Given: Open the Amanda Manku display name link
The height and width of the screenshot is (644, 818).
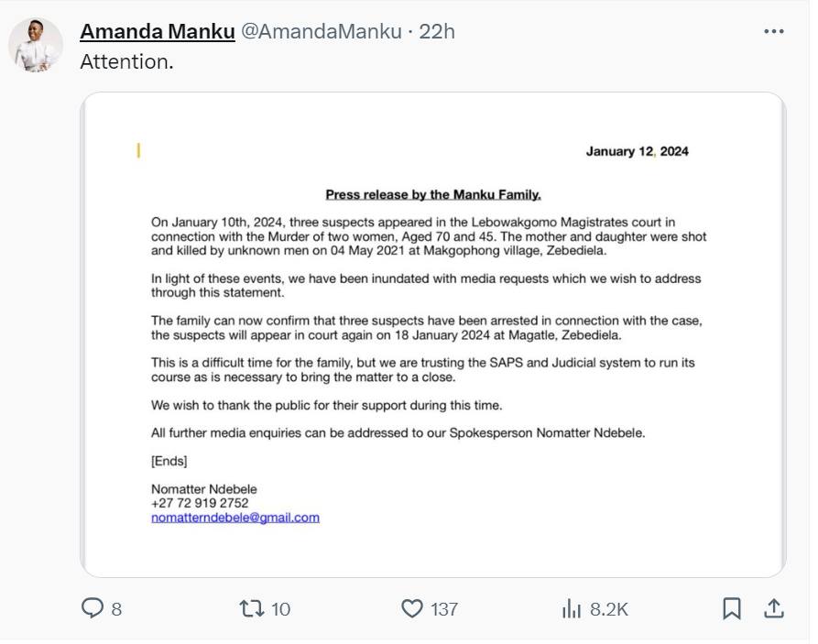Looking at the screenshot, I should pos(157,31).
